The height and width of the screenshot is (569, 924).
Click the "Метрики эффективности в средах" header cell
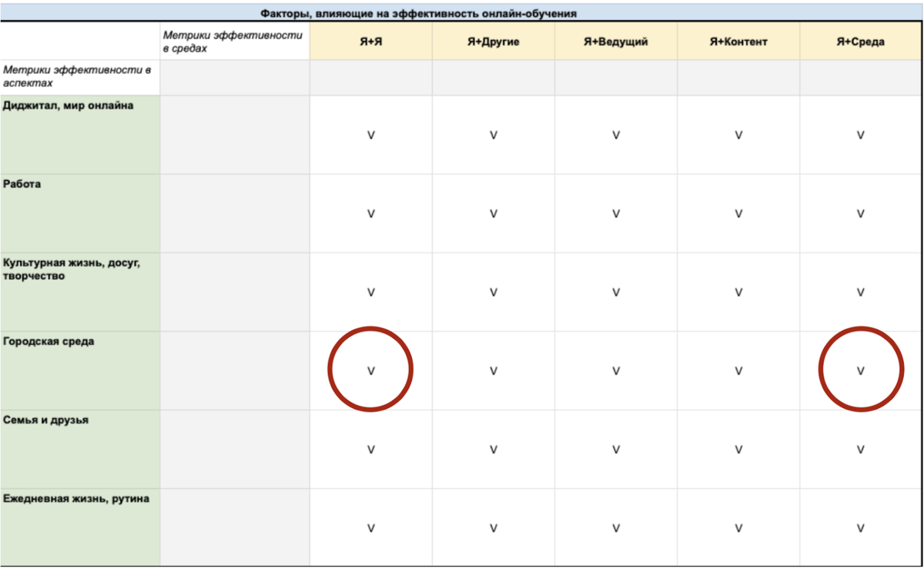(x=235, y=42)
